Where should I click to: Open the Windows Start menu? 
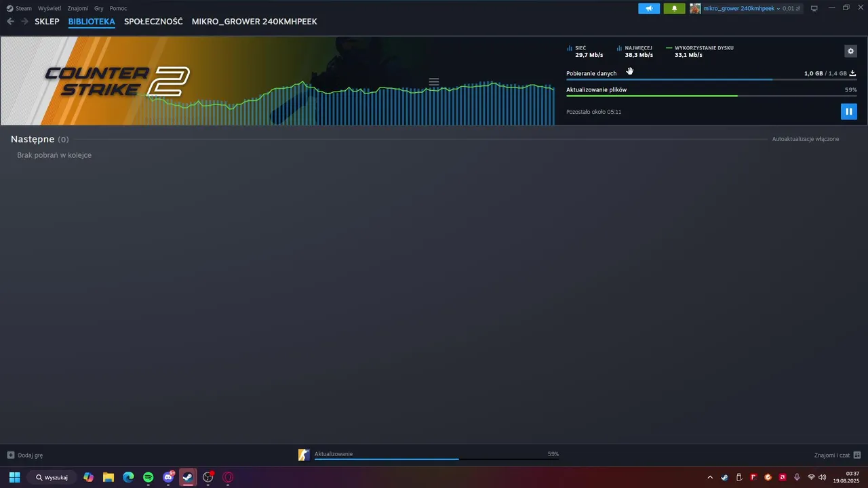click(x=14, y=477)
